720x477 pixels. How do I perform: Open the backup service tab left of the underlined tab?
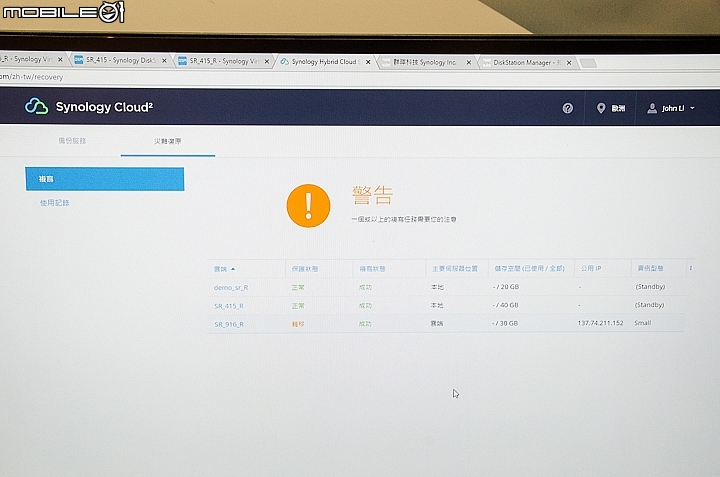72,141
